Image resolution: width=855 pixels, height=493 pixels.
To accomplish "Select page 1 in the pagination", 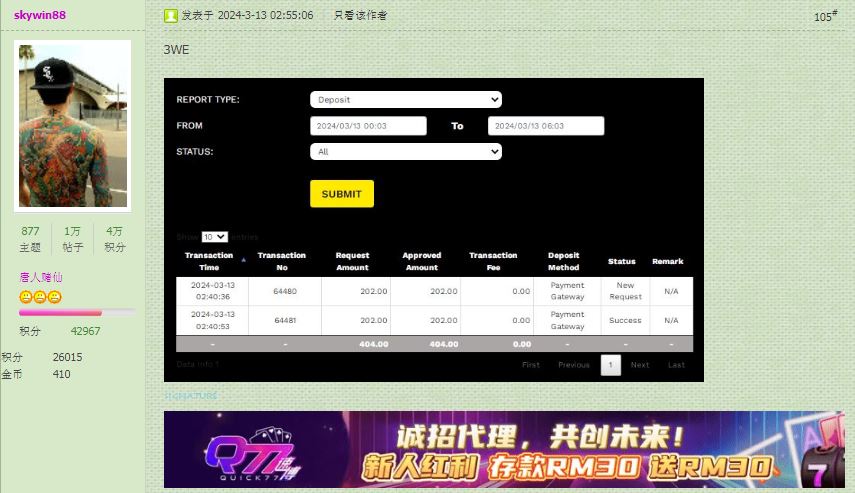I will tap(610, 365).
